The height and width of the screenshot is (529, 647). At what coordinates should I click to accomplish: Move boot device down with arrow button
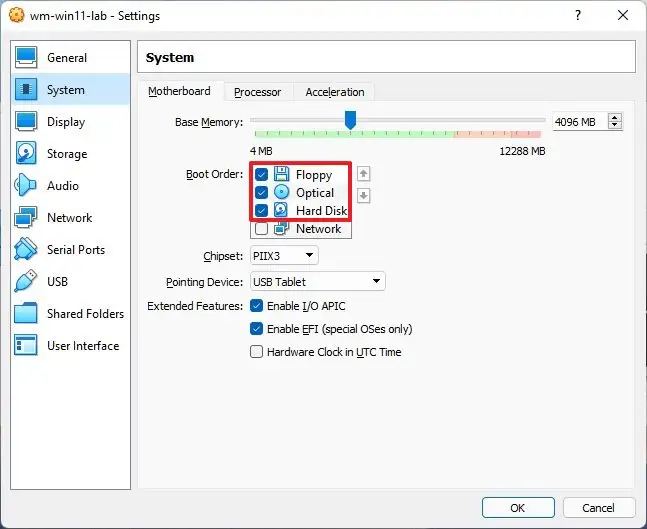click(363, 196)
